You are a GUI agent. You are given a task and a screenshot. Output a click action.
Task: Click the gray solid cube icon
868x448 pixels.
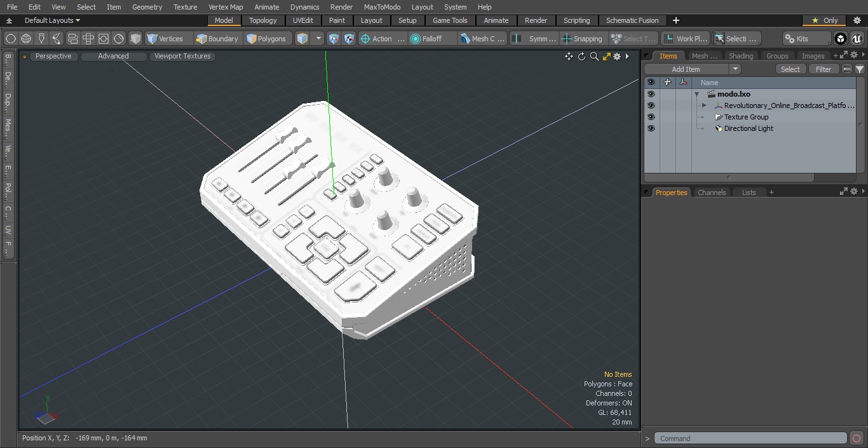pos(135,39)
